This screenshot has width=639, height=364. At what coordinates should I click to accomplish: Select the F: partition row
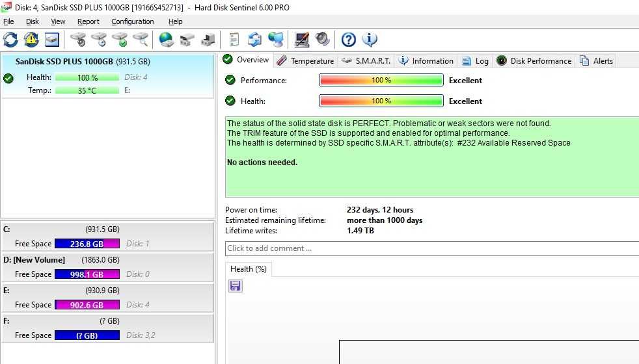click(x=107, y=328)
